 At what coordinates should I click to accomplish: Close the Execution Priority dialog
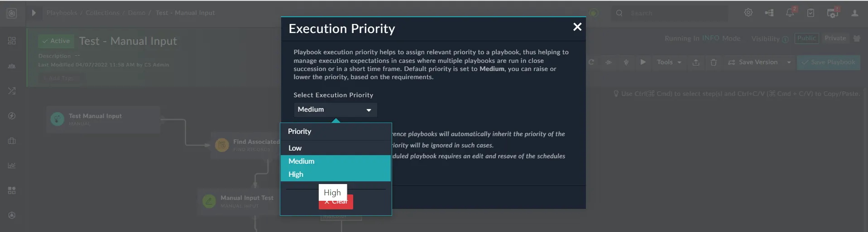[577, 27]
